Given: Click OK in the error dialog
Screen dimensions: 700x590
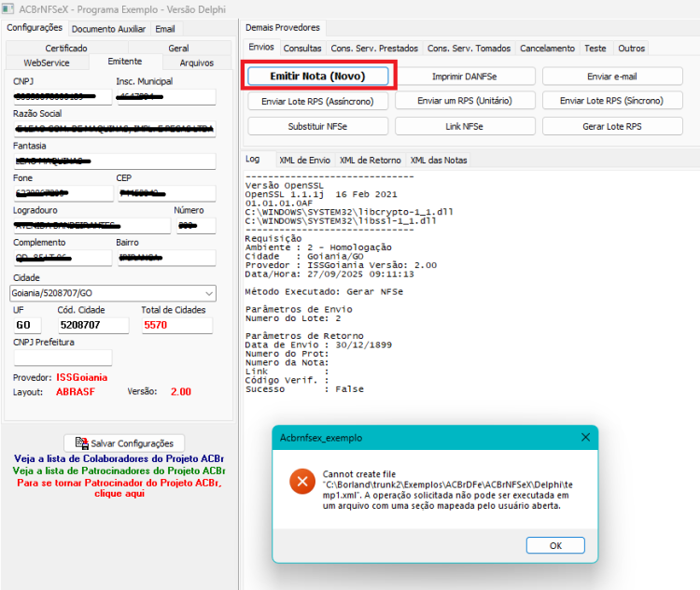Looking at the screenshot, I should [555, 545].
